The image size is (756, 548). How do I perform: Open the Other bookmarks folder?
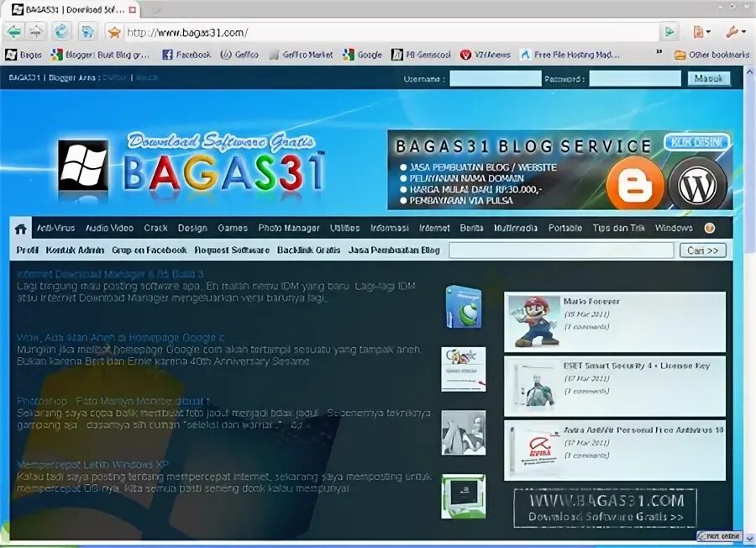pos(711,55)
